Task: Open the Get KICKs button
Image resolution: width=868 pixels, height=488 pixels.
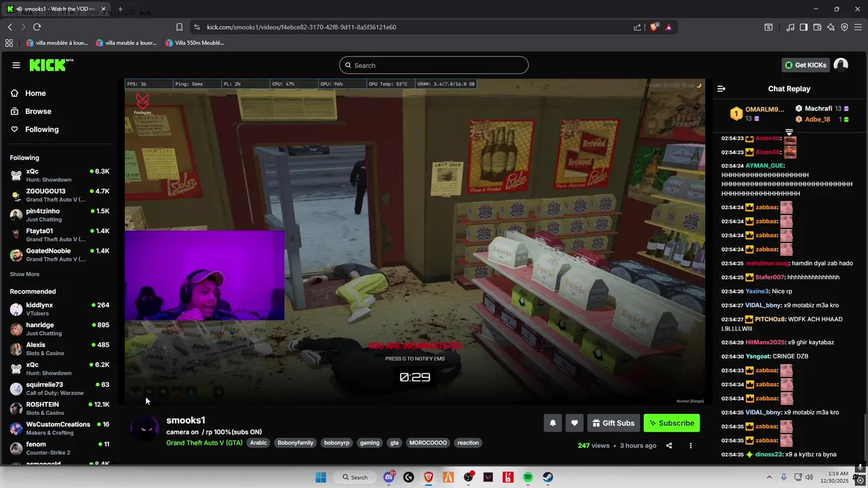Action: (x=806, y=65)
